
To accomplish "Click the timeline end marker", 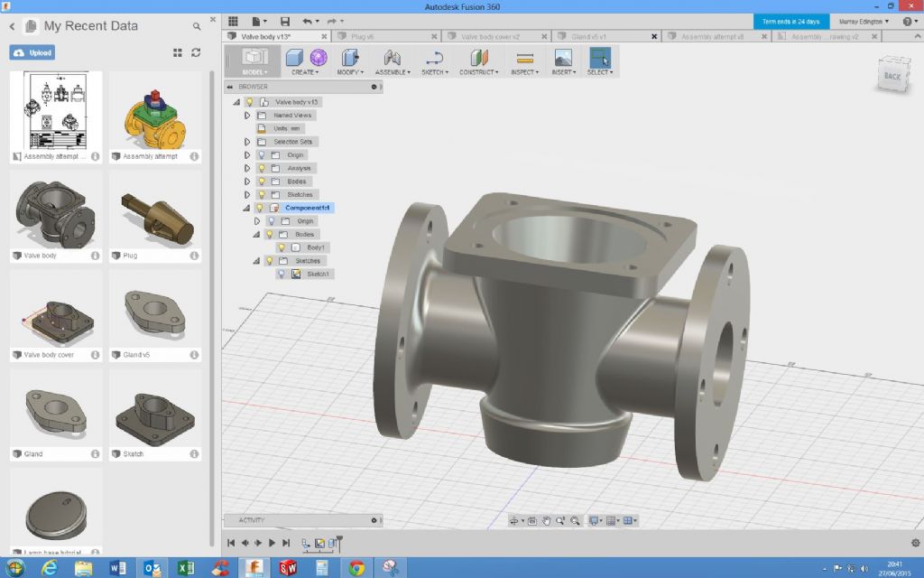I will click(339, 543).
